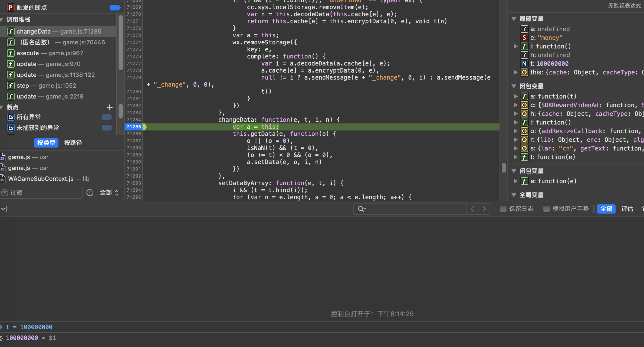Toggle the triggered breakpoint (触发的断点) switch
Viewport: 644px width, 347px height.
coord(115,8)
